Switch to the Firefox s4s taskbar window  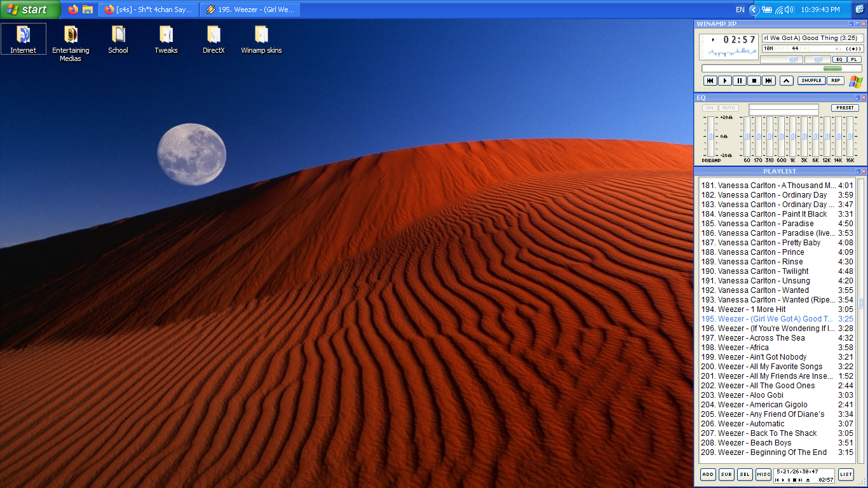pos(149,10)
